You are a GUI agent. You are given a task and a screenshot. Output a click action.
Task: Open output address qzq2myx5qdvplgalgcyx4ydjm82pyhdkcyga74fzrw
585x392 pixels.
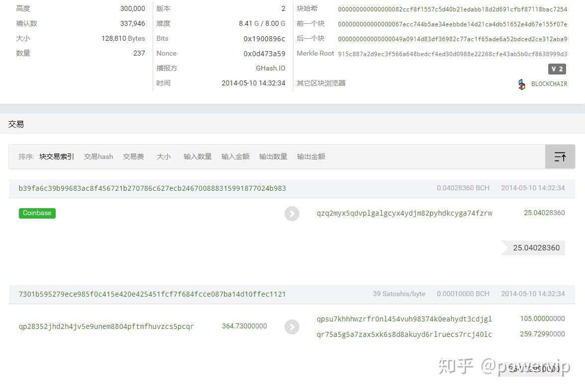[x=404, y=213]
